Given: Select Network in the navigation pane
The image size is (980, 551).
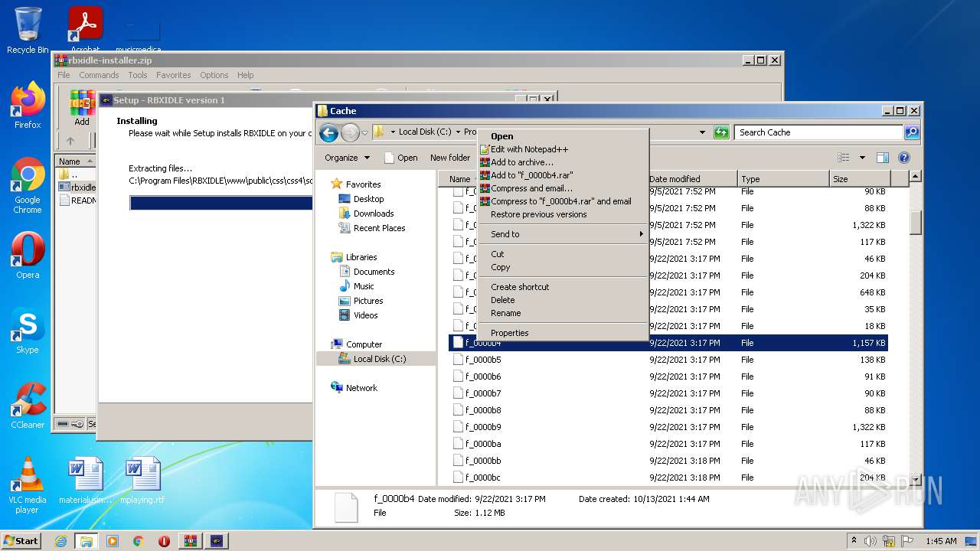Looking at the screenshot, I should [361, 388].
